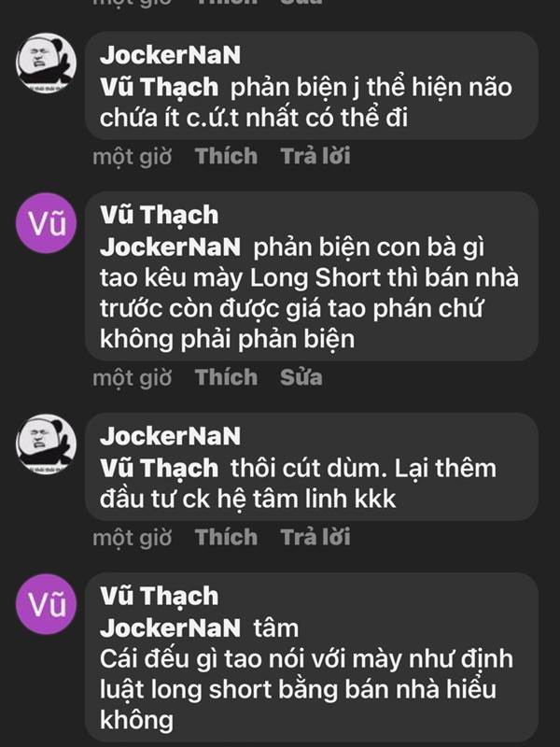Open the 'một giờ' timestamp under the 'tâm linh kkk' comment

click(132, 538)
